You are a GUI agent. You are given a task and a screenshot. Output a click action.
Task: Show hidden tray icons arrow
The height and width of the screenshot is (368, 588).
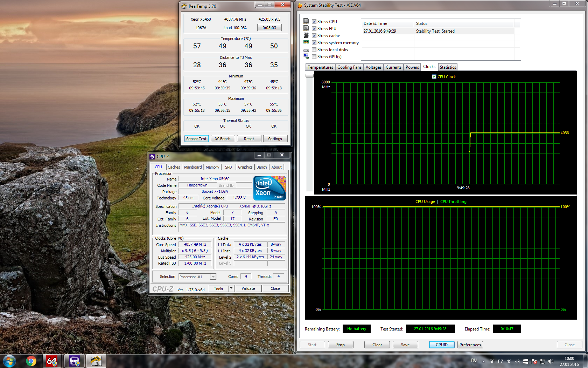(483, 361)
